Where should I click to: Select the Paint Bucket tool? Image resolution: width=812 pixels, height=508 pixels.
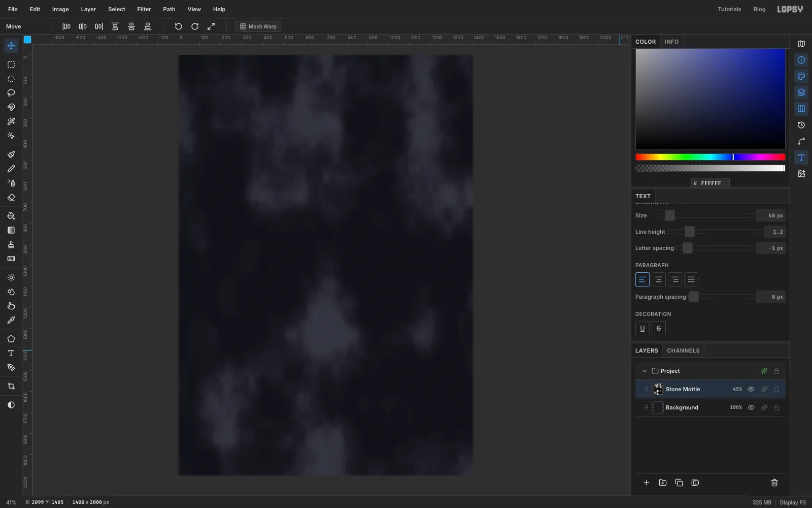11,216
